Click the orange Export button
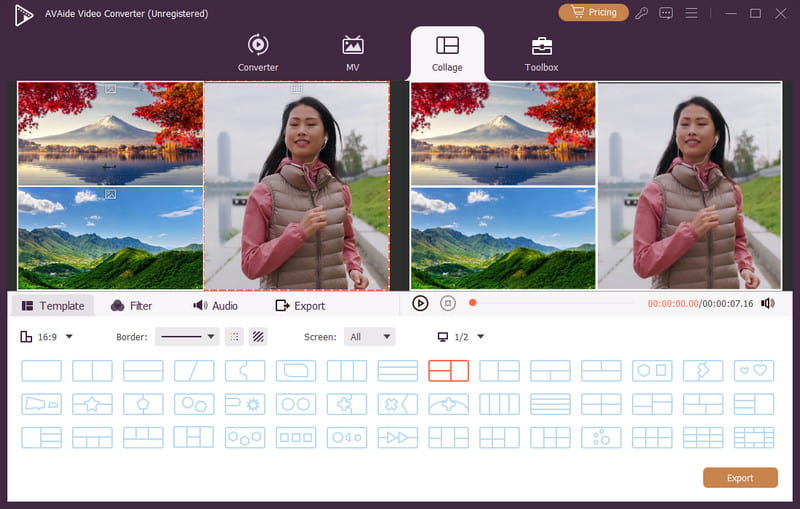Viewport: 800px width, 509px height. pyautogui.click(x=740, y=478)
